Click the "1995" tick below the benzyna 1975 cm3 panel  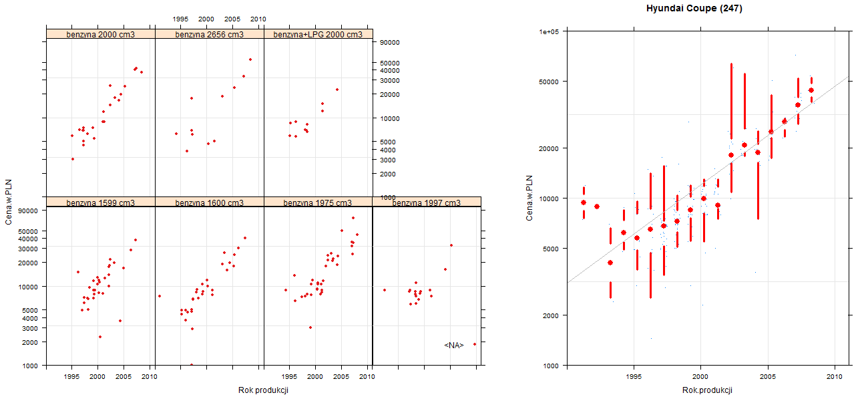[289, 376]
